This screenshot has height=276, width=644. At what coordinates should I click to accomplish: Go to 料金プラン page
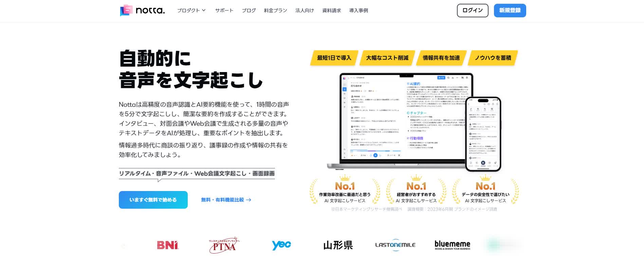(275, 11)
